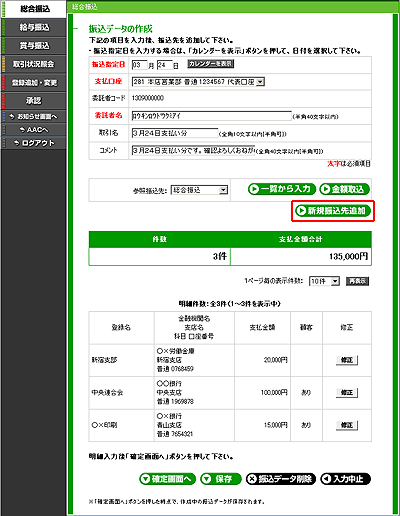Click 一覧から入力 button
400x516 pixels.
[x=282, y=189]
